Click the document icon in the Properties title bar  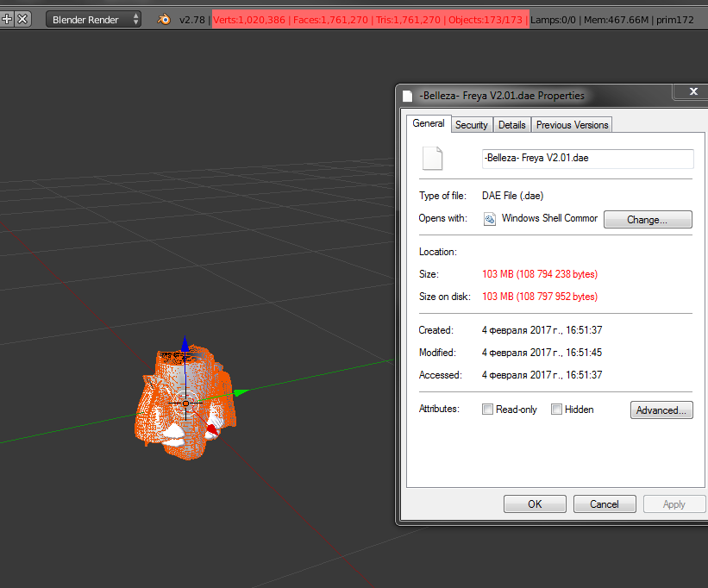(407, 96)
